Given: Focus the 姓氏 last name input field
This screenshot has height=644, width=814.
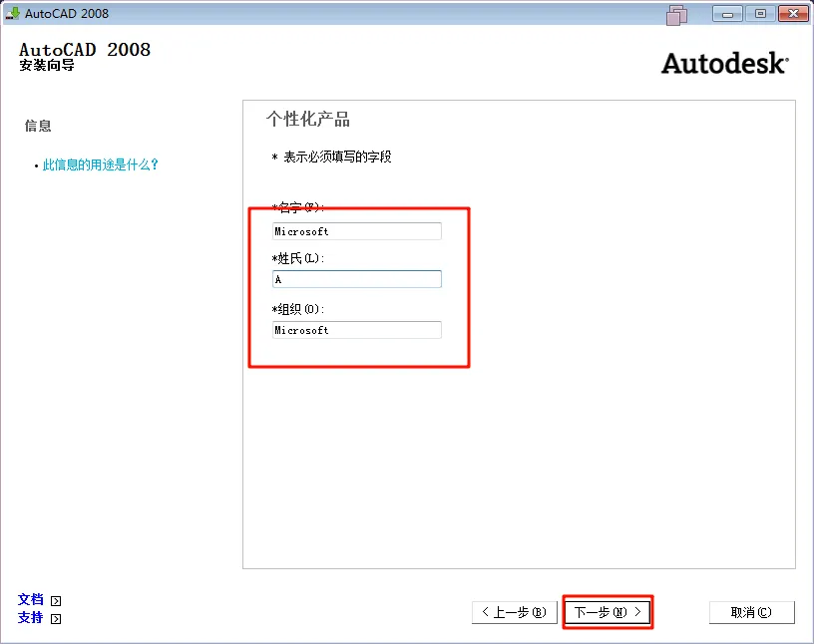Looking at the screenshot, I should [357, 279].
